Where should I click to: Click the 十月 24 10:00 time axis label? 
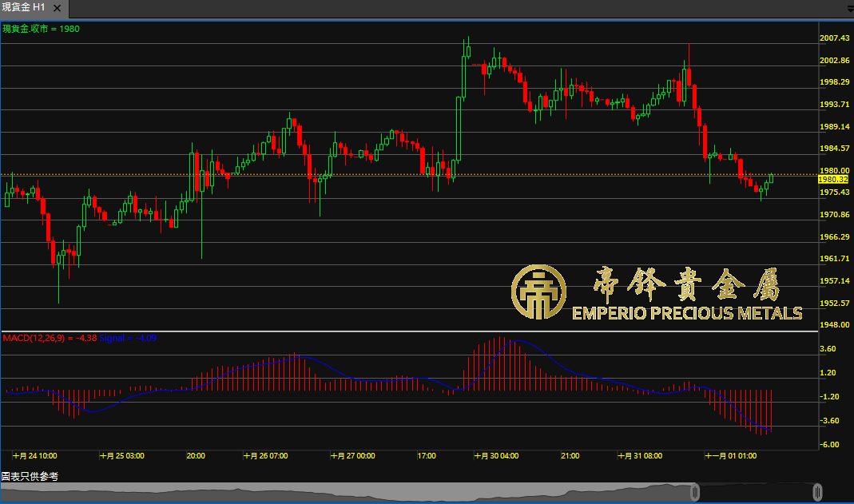point(35,455)
